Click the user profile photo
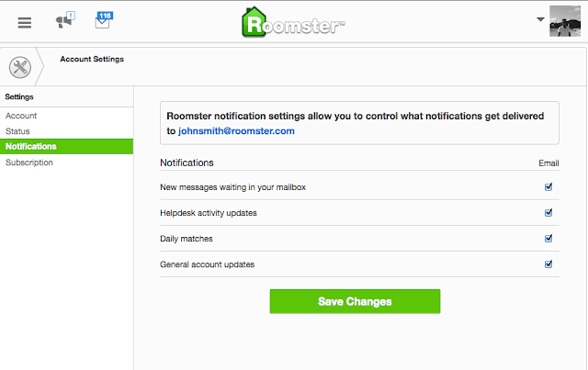Image resolution: width=588 pixels, height=370 pixels. [565, 21]
